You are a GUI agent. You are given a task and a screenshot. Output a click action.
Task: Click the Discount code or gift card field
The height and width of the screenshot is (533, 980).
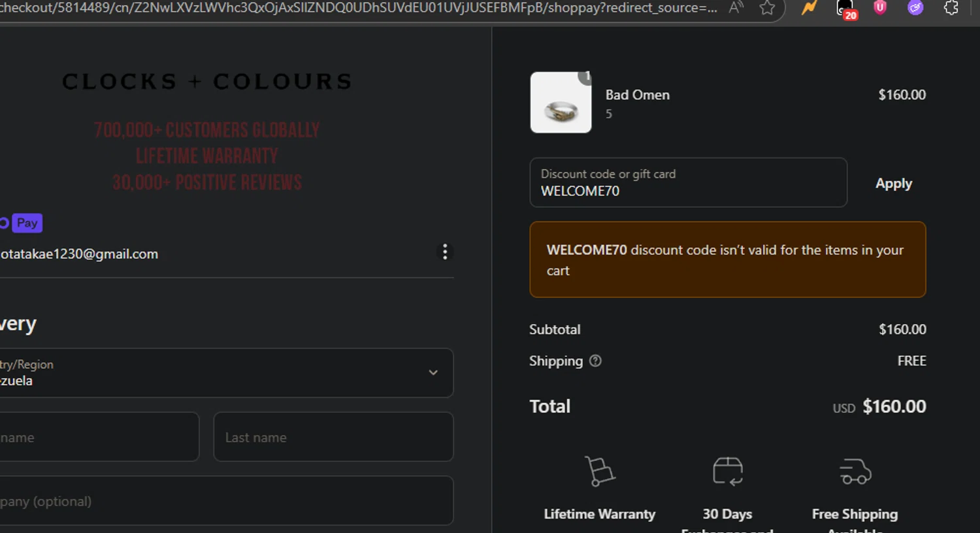(x=689, y=182)
